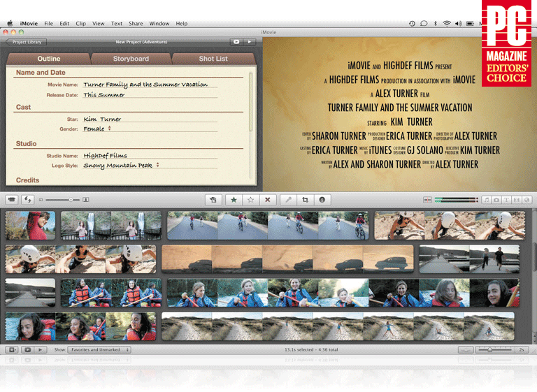This screenshot has height=392, width=537.
Task: Mark selection as Favorite with filled star
Action: tap(234, 200)
